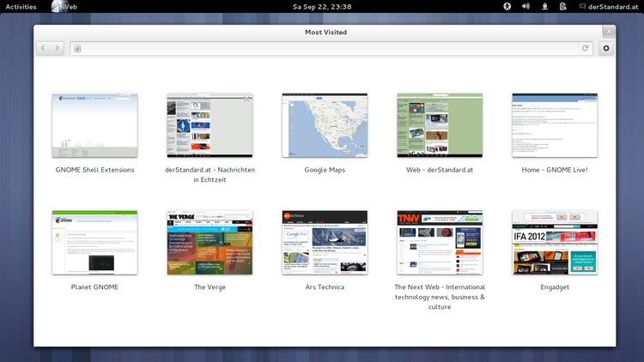Open the Google Maps thumbnail
Screen dimensions: 644x362
click(x=325, y=125)
